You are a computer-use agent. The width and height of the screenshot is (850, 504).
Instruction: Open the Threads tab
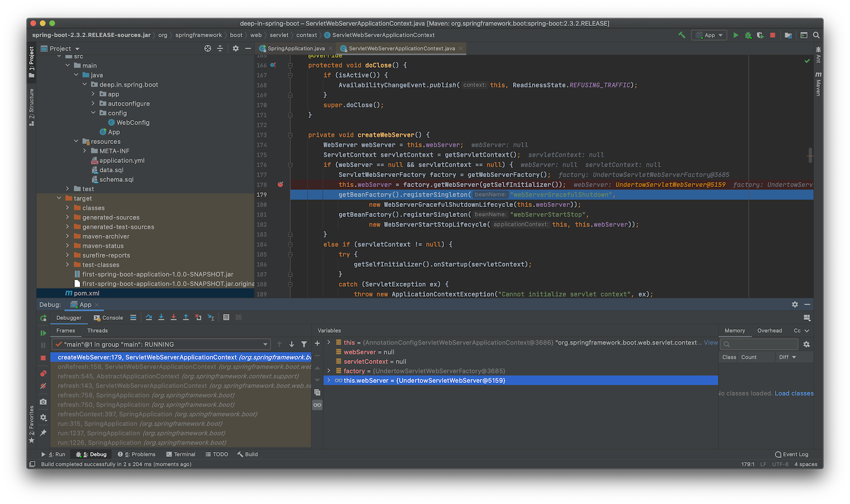(97, 330)
